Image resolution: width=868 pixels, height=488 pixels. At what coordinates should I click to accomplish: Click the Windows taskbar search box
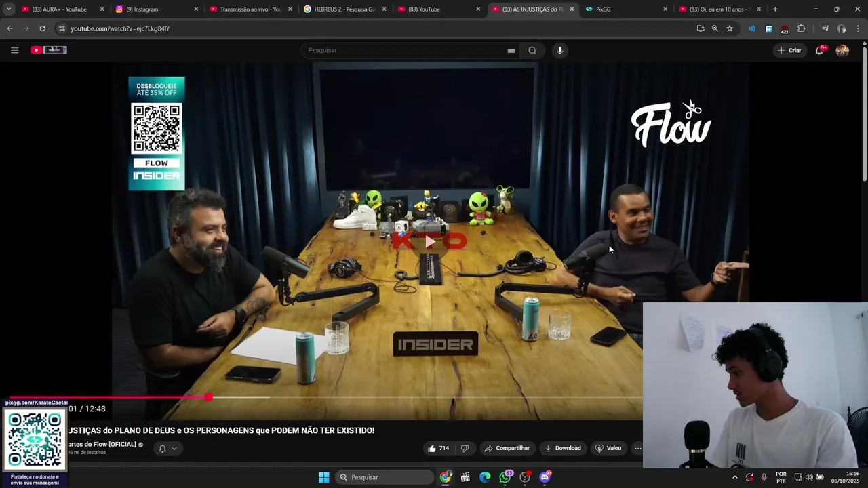point(384,477)
